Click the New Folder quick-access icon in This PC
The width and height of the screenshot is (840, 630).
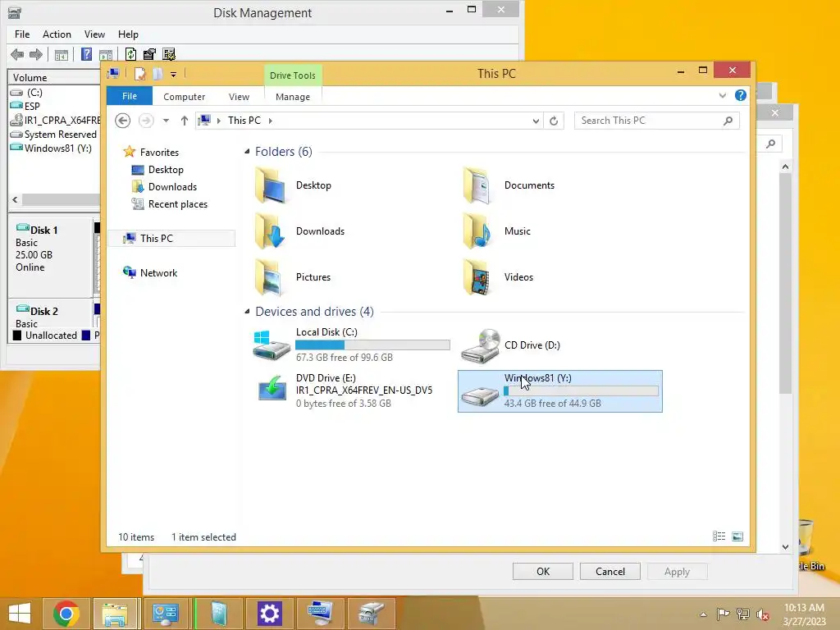(157, 74)
